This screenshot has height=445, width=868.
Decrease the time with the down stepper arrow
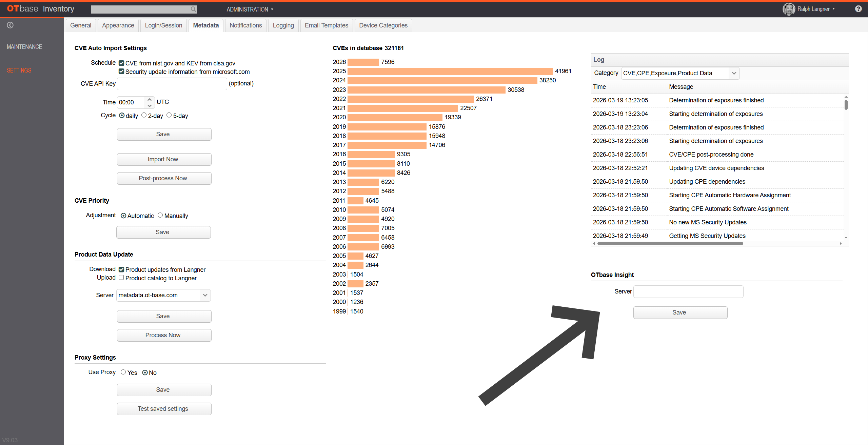(150, 106)
